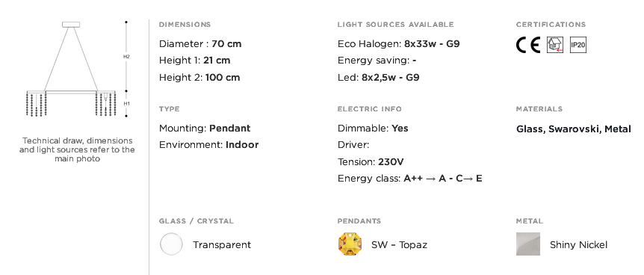
Task: Click the Energy class A++ → A rating
Action: coord(424,179)
